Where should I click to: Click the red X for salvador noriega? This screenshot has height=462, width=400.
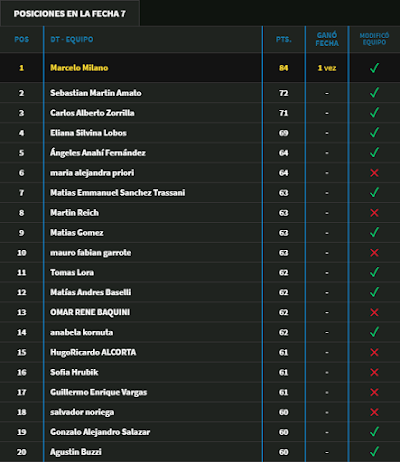pos(374,412)
